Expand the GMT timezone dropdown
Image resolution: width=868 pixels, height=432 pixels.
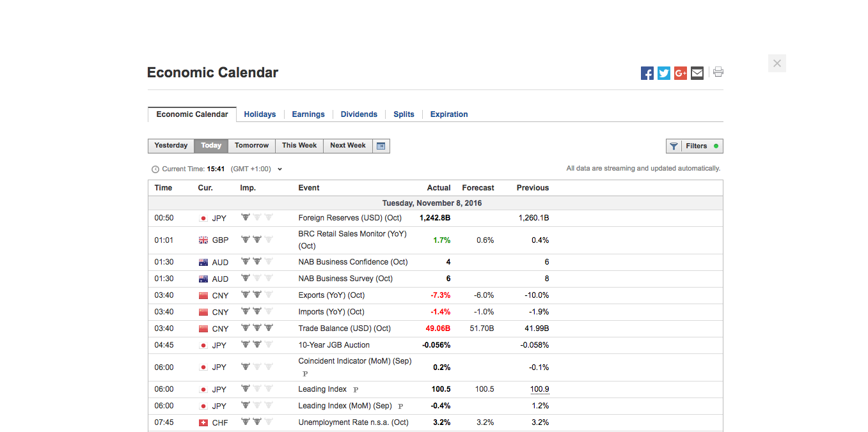pos(280,169)
